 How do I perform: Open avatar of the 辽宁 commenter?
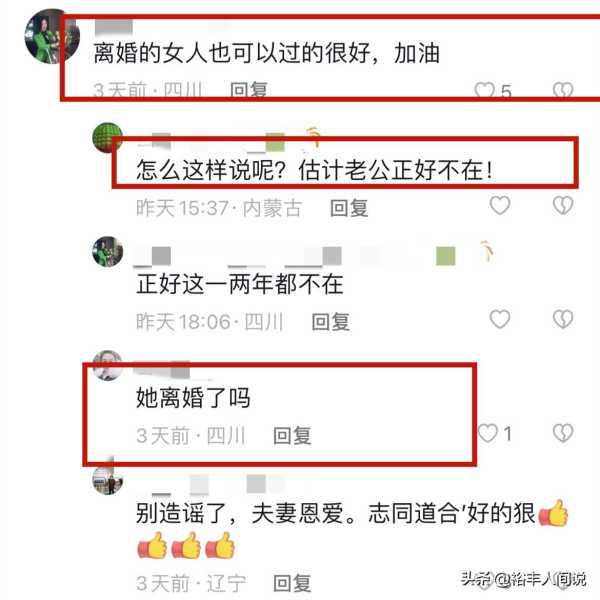point(108,479)
